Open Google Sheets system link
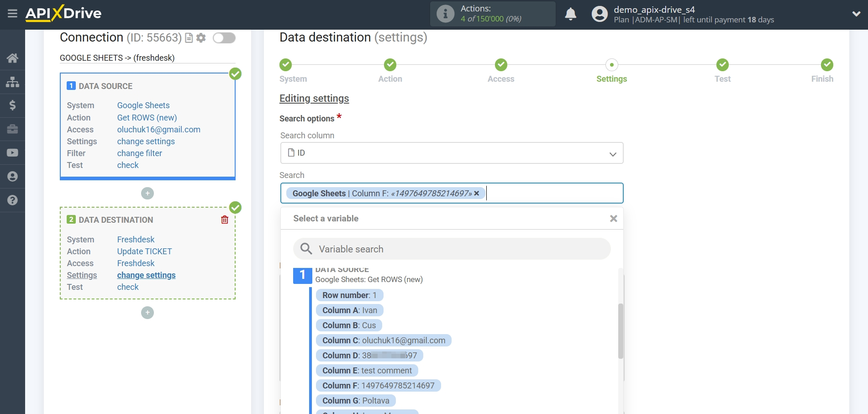868x414 pixels. pos(143,105)
